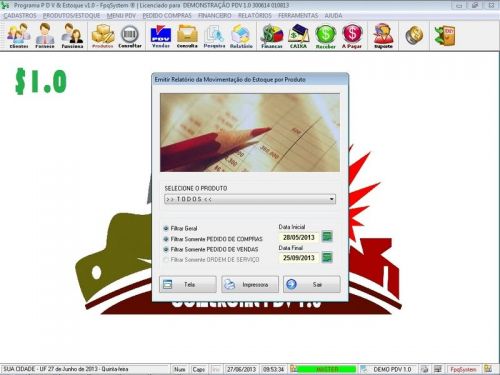Launch the PDV Vender icon
The width and height of the screenshot is (500, 375).
(161, 36)
